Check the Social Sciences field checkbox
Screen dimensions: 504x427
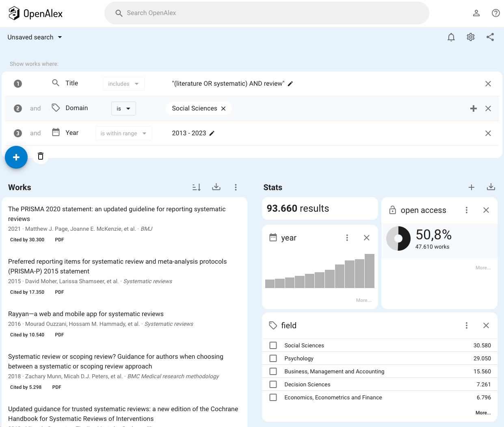coord(273,345)
